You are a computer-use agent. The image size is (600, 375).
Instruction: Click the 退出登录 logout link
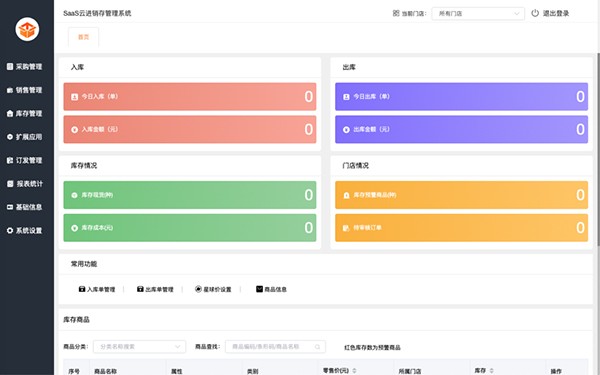(x=556, y=13)
